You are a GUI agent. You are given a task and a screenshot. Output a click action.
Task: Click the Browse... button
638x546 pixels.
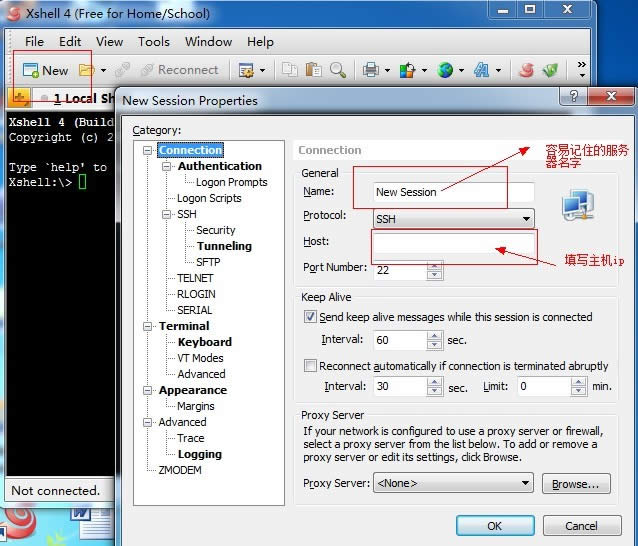click(576, 484)
